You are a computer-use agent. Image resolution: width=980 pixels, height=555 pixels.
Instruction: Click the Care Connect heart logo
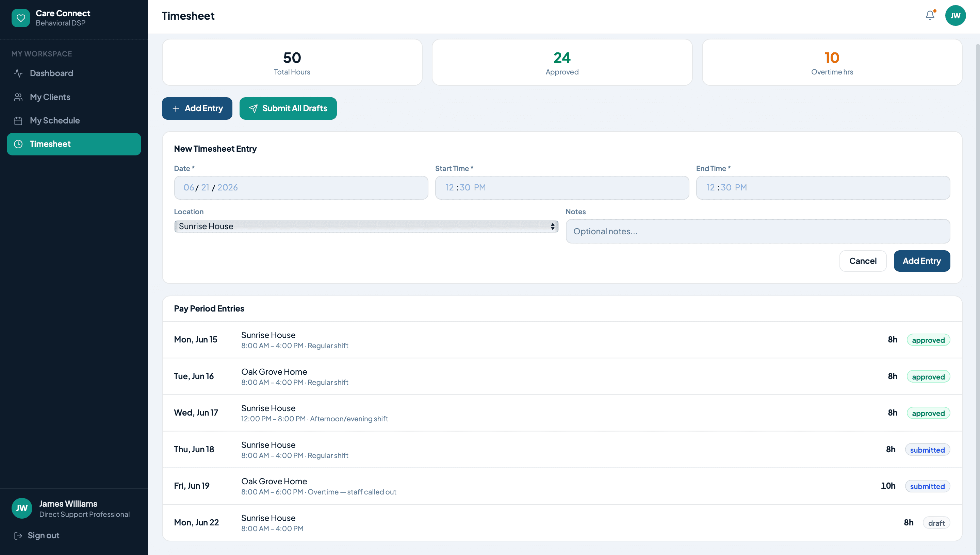click(21, 18)
